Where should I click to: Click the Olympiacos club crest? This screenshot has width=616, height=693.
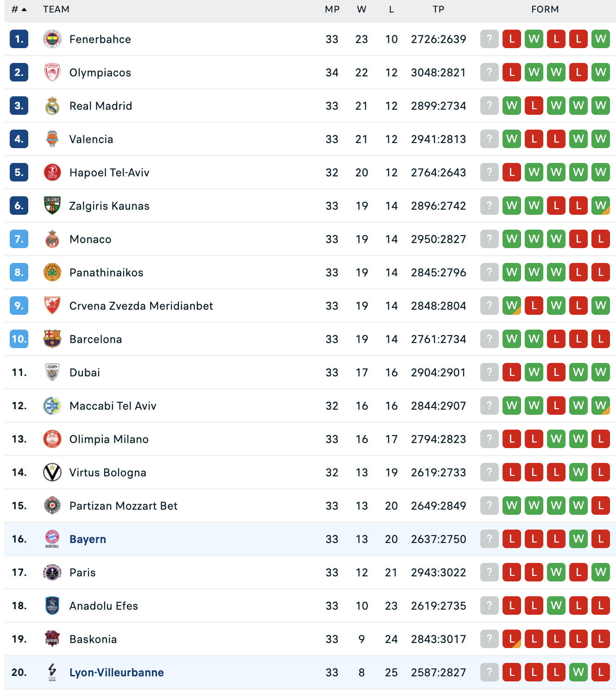pyautogui.click(x=52, y=73)
